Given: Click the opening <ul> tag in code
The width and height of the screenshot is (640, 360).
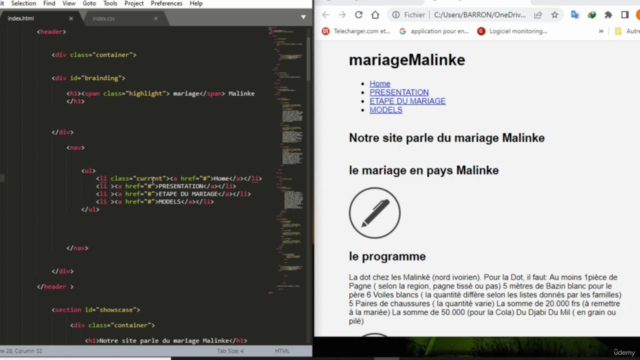Looking at the screenshot, I should (88, 171).
